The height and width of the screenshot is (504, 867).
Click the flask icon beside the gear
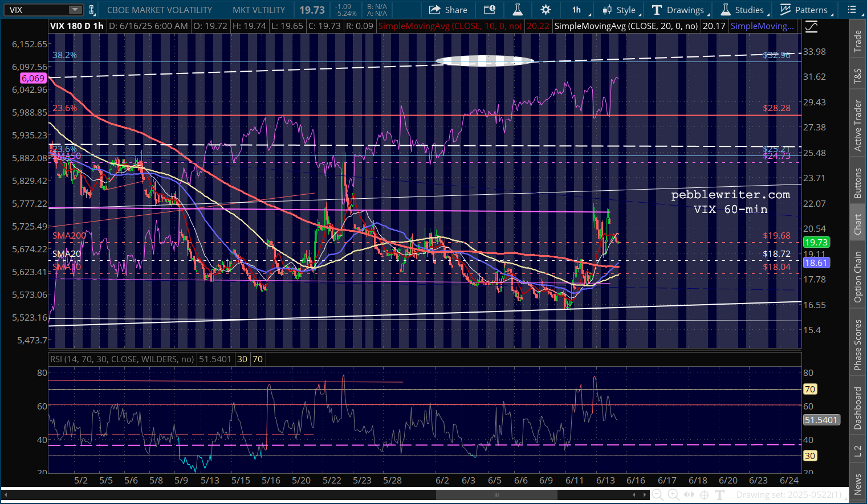(x=518, y=10)
